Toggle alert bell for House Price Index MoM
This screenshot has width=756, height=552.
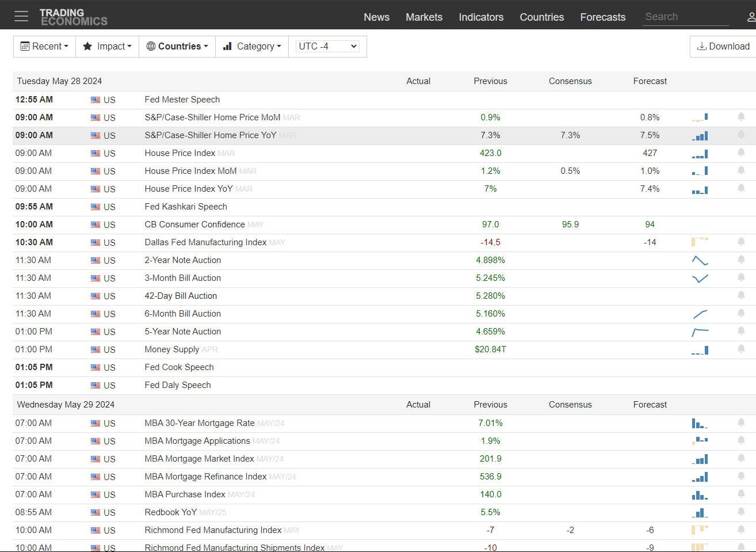(741, 170)
